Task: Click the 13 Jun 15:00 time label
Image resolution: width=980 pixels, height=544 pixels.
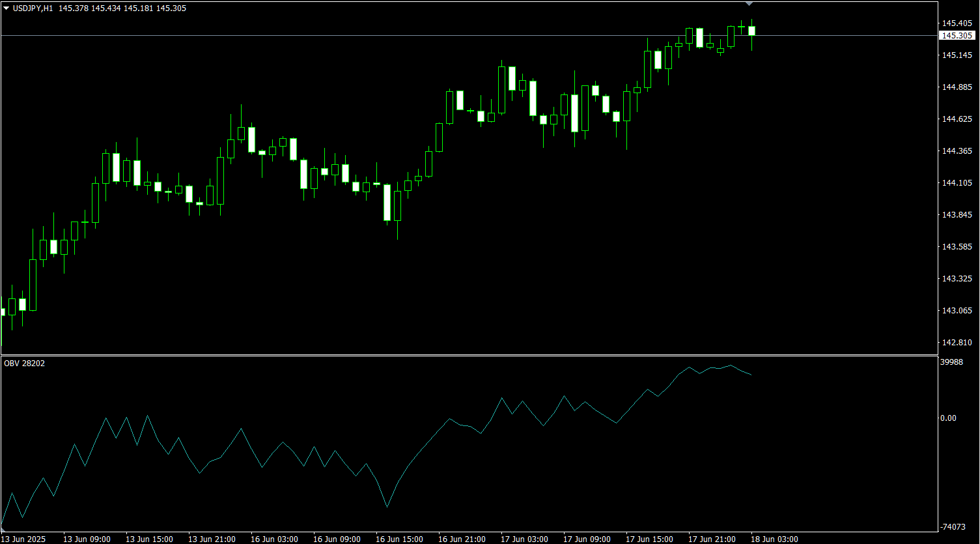Action: (149, 539)
